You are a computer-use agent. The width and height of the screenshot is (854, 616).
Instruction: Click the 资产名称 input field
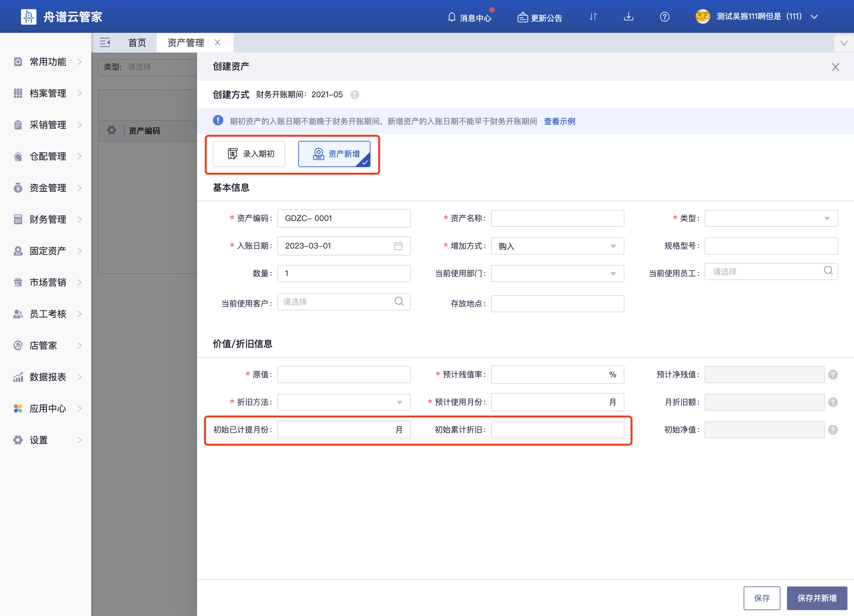557,218
